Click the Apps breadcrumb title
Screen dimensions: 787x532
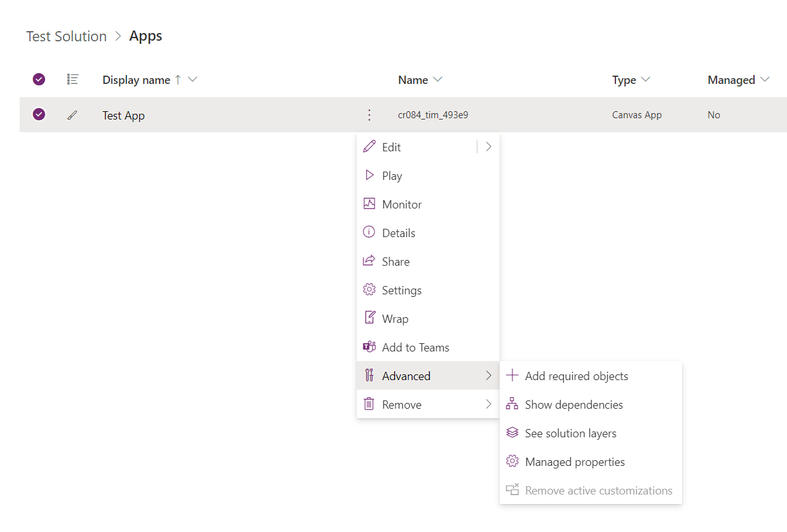(146, 36)
